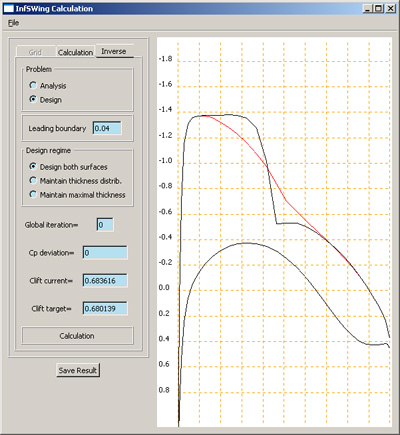Choose Design both surfaces regime
Image resolution: width=400 pixels, height=435 pixels.
pos(69,167)
